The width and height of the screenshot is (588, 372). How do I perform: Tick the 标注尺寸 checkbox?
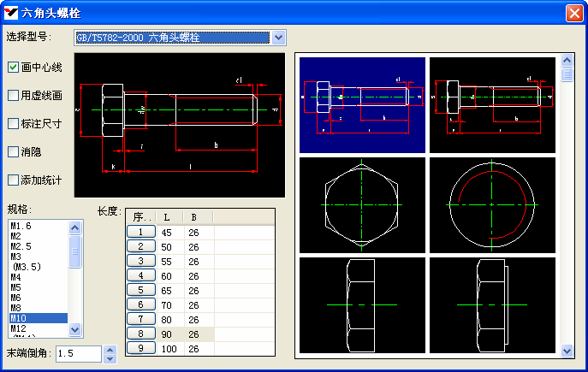pyautogui.click(x=13, y=123)
